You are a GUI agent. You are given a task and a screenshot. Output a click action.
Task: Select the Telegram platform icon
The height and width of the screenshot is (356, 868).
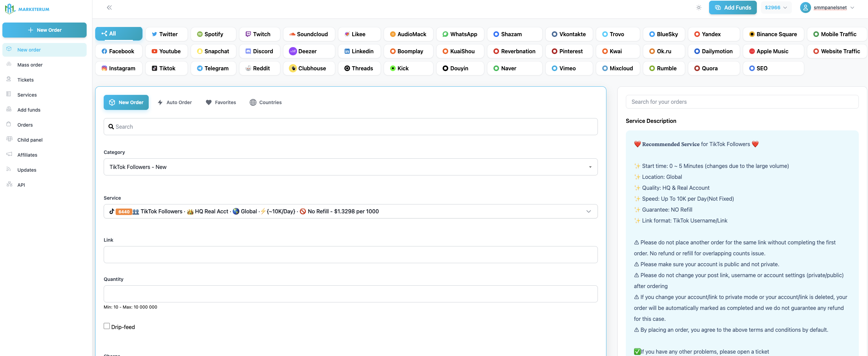click(200, 68)
